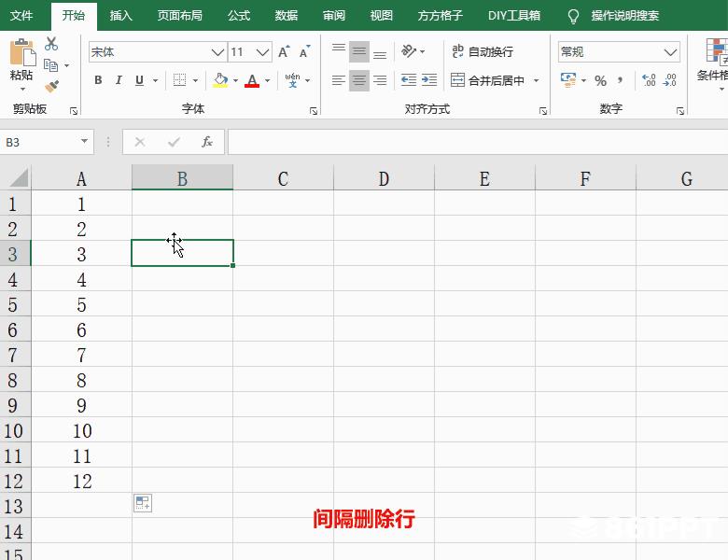Image resolution: width=728 pixels, height=560 pixels.
Task: Click the Cut scissors icon
Action: coord(51,44)
